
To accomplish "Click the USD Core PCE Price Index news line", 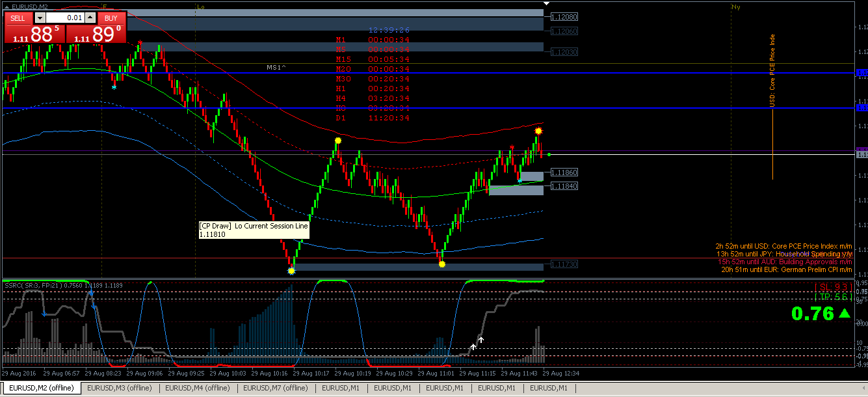I will tap(783, 247).
